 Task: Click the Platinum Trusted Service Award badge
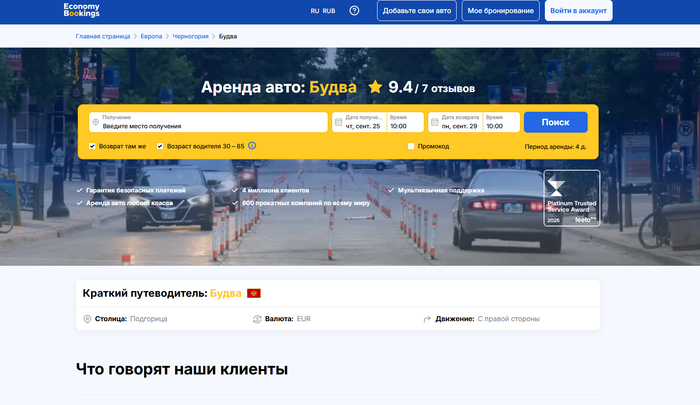point(570,198)
